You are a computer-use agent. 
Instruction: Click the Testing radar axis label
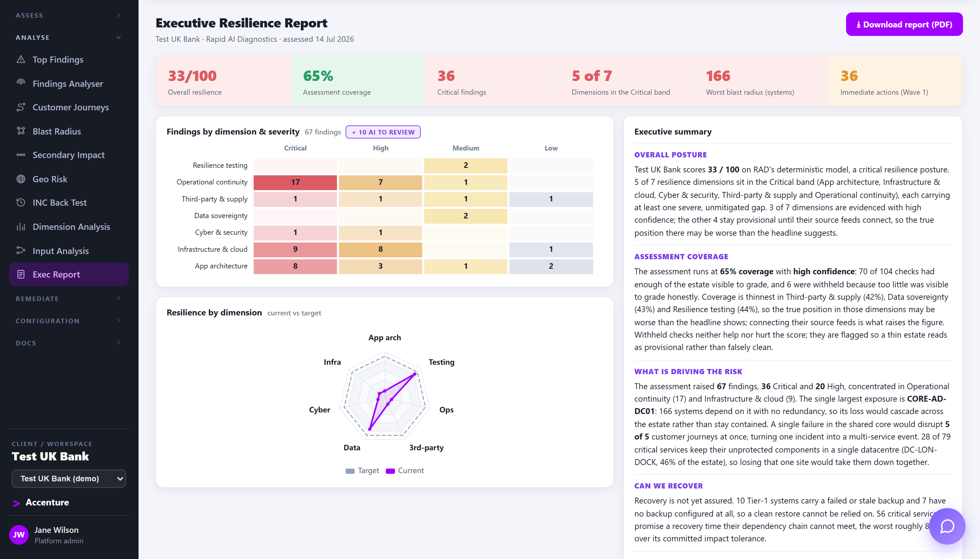(x=441, y=362)
